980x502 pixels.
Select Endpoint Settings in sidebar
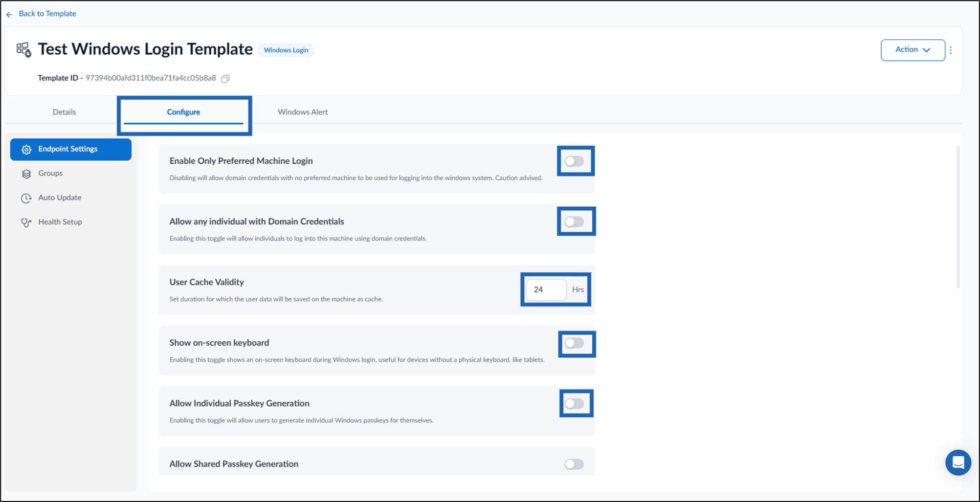pyautogui.click(x=71, y=149)
